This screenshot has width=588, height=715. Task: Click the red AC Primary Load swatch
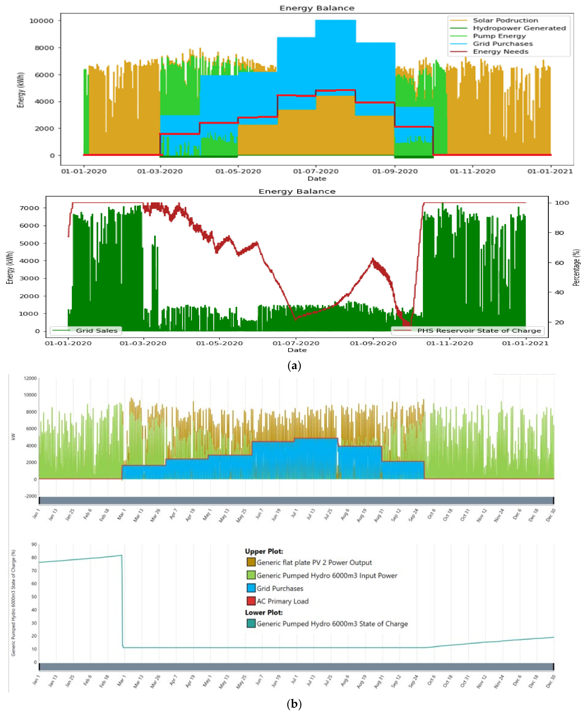(251, 601)
